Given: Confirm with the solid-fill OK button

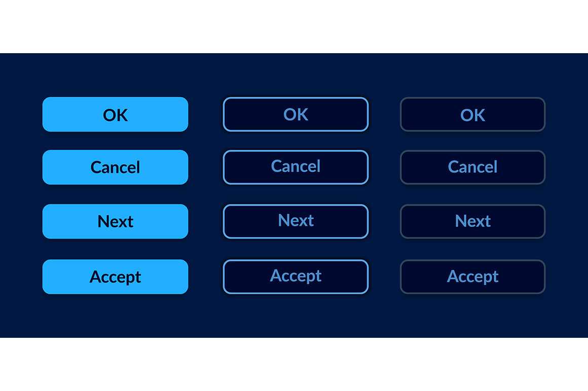Looking at the screenshot, I should click(115, 114).
